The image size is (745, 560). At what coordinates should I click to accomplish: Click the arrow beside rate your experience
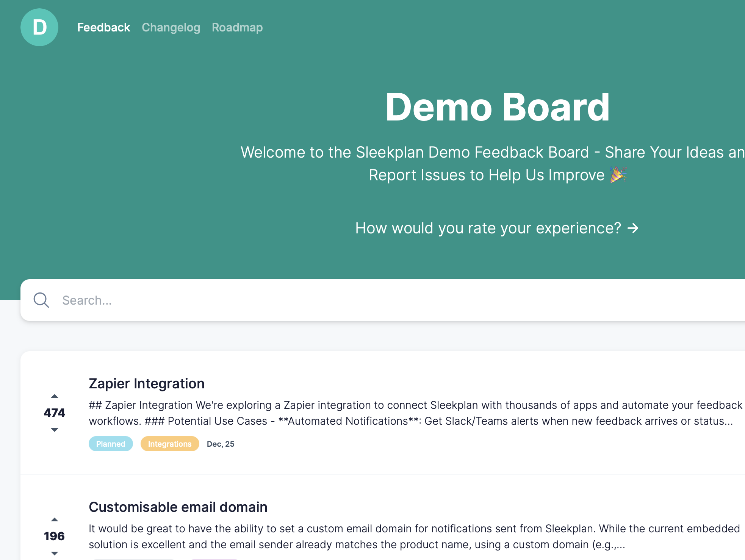[x=633, y=228]
